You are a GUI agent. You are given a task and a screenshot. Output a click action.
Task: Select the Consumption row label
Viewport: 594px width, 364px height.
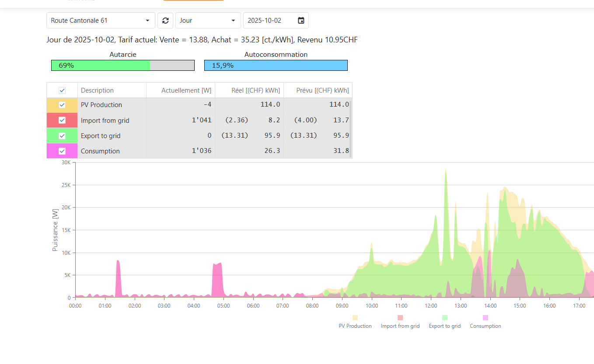100,151
